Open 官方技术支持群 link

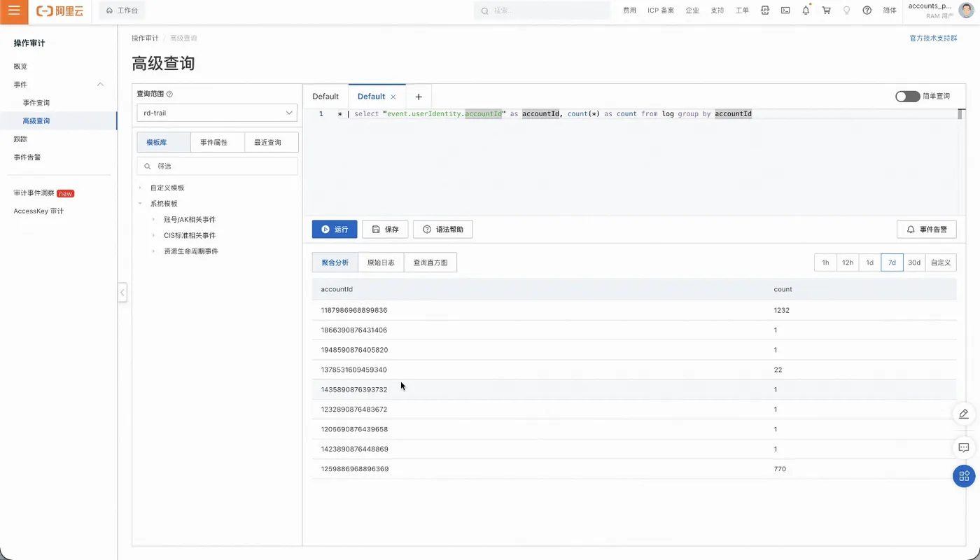click(933, 38)
